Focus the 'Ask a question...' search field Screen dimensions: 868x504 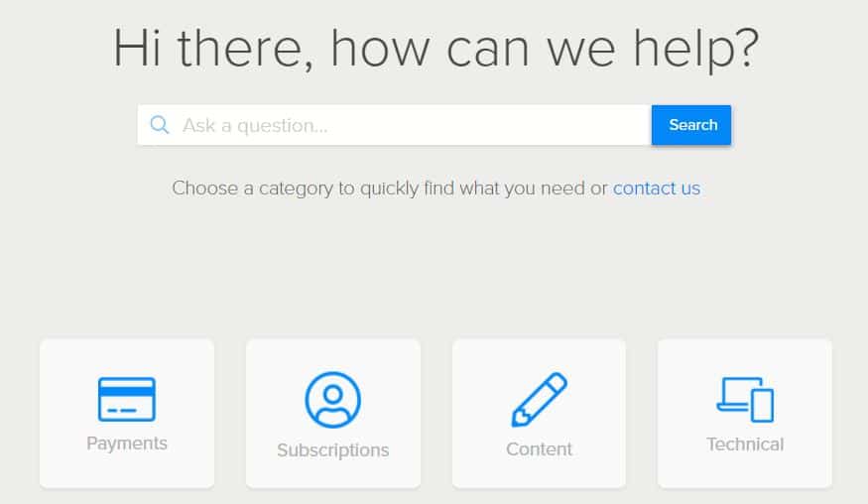[x=407, y=125]
